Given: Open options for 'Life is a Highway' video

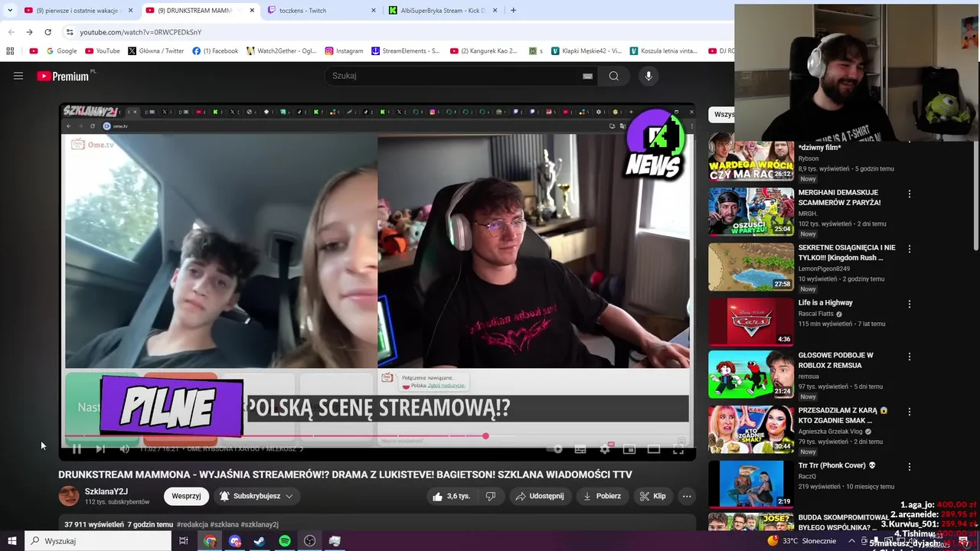Looking at the screenshot, I should pyautogui.click(x=909, y=305).
